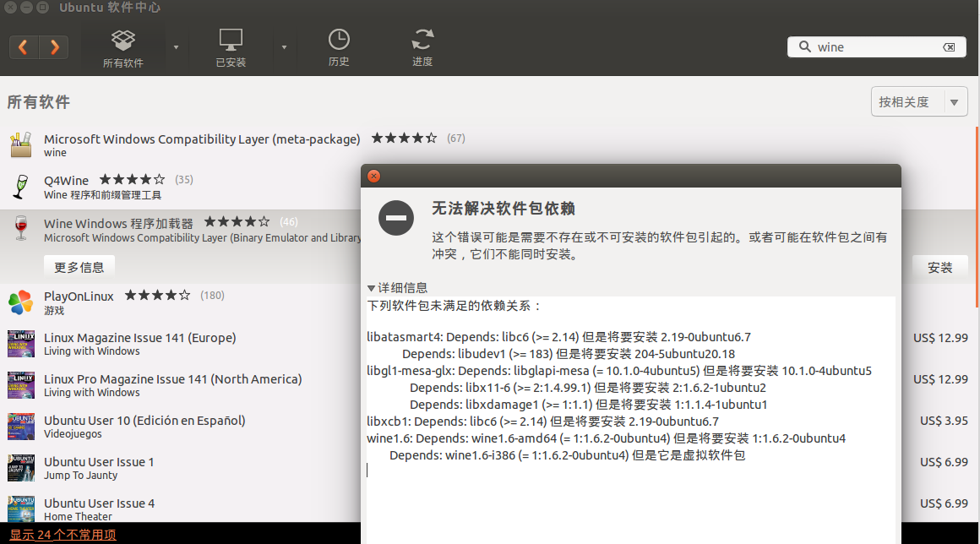Open the 历史 (History) view

point(339,48)
